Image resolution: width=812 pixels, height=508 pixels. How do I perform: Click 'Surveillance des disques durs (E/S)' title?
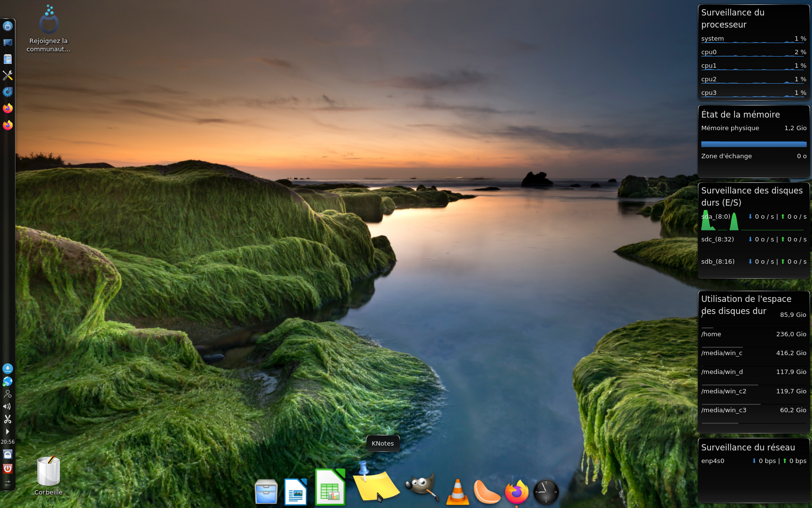click(752, 196)
